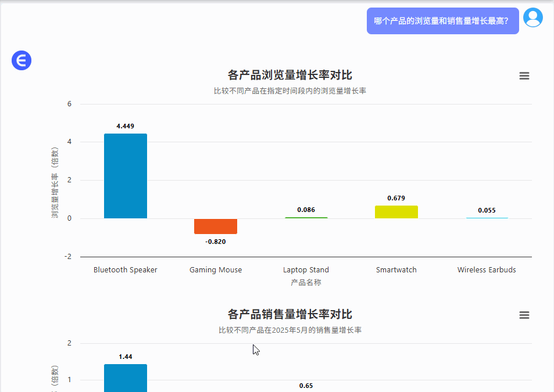Image resolution: width=554 pixels, height=392 pixels.
Task: Click the Laptop Stand axis label
Action: [x=306, y=270]
